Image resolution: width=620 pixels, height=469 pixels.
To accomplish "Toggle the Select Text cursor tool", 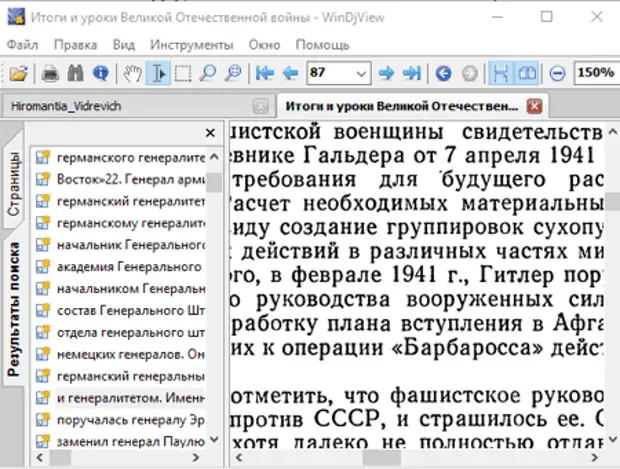I will [159, 73].
